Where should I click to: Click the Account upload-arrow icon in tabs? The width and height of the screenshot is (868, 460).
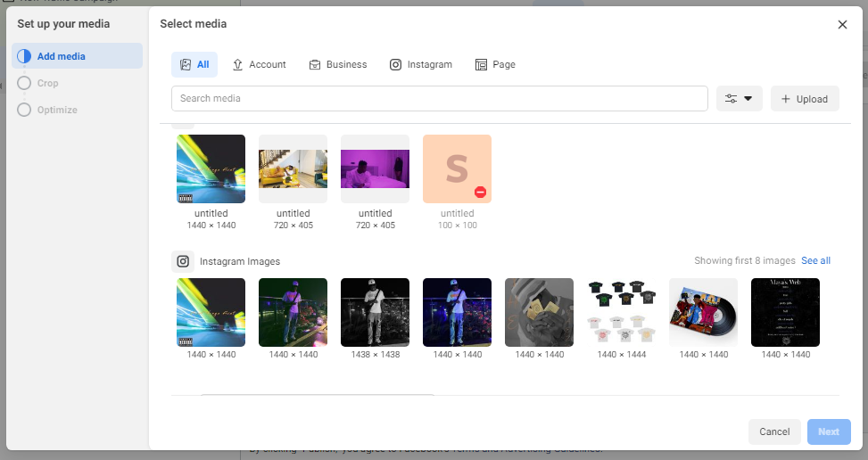(x=237, y=65)
